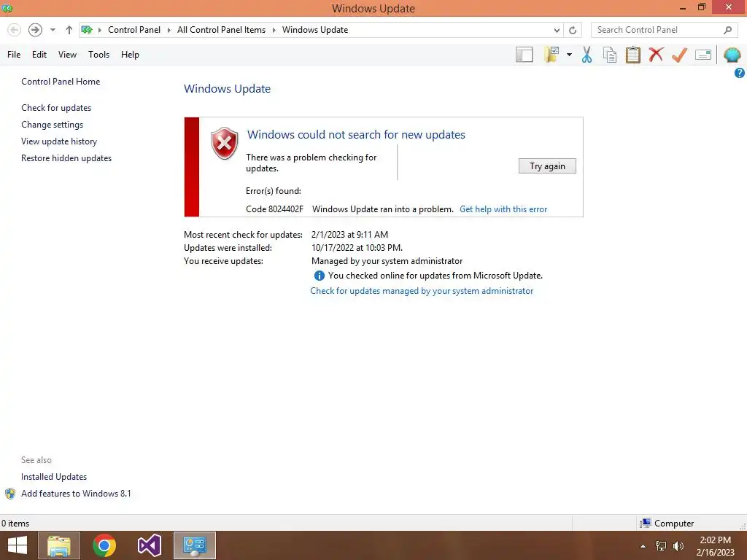
Task: Click the Copy toolbar icon
Action: [x=610, y=55]
